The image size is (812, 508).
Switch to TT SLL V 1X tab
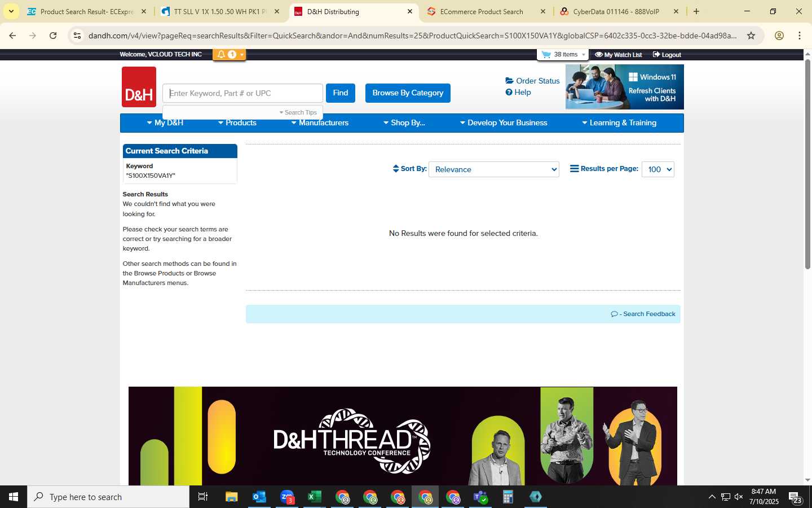point(220,11)
